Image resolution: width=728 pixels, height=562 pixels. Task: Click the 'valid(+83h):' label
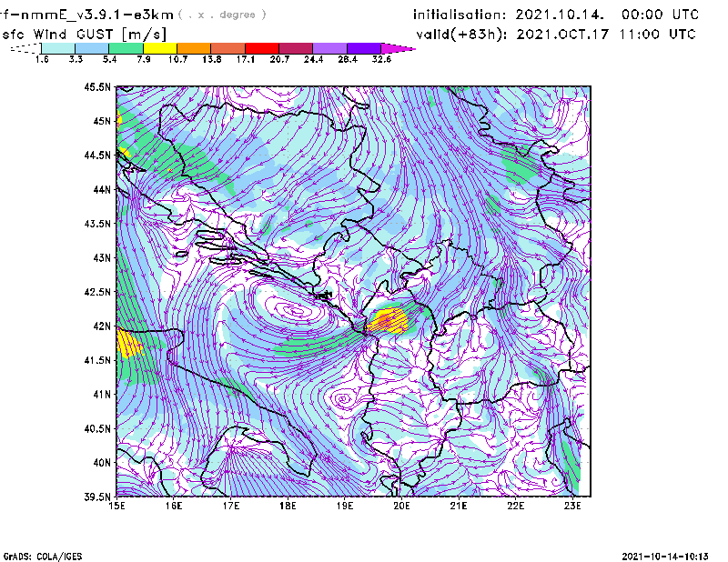point(461,35)
